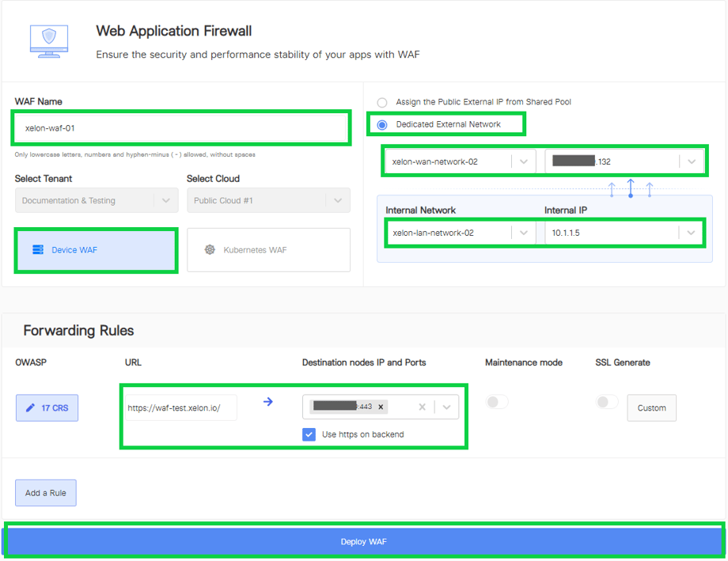The height and width of the screenshot is (561, 728).
Task: Choose the Kubernetes WAF option
Action: pos(268,250)
